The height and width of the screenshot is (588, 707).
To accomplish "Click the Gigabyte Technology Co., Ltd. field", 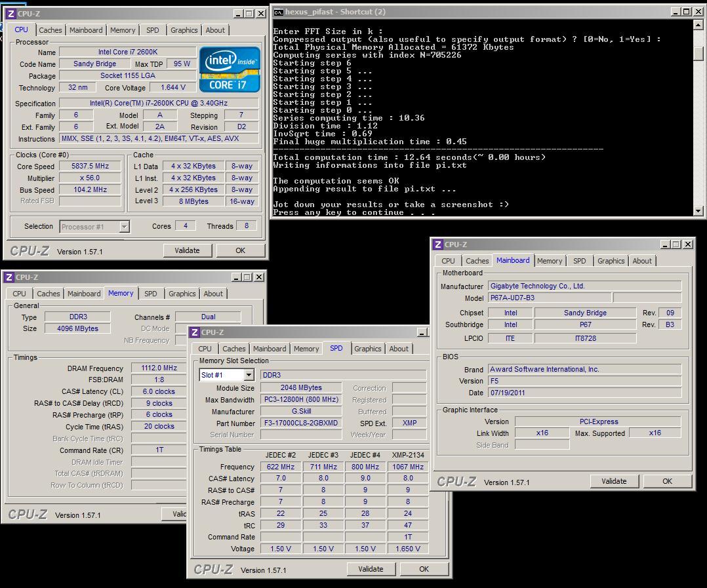I will (584, 286).
